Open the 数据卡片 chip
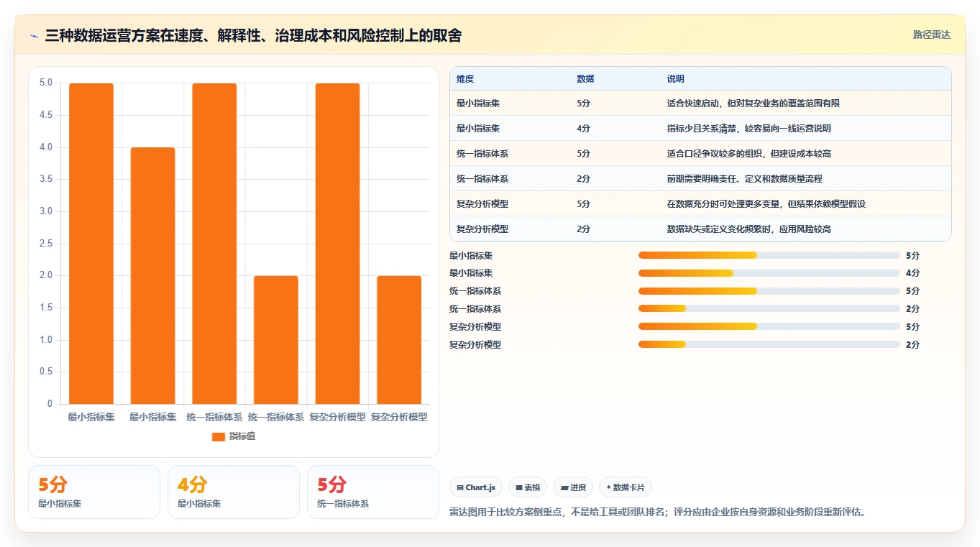The height and width of the screenshot is (547, 980). [x=626, y=487]
